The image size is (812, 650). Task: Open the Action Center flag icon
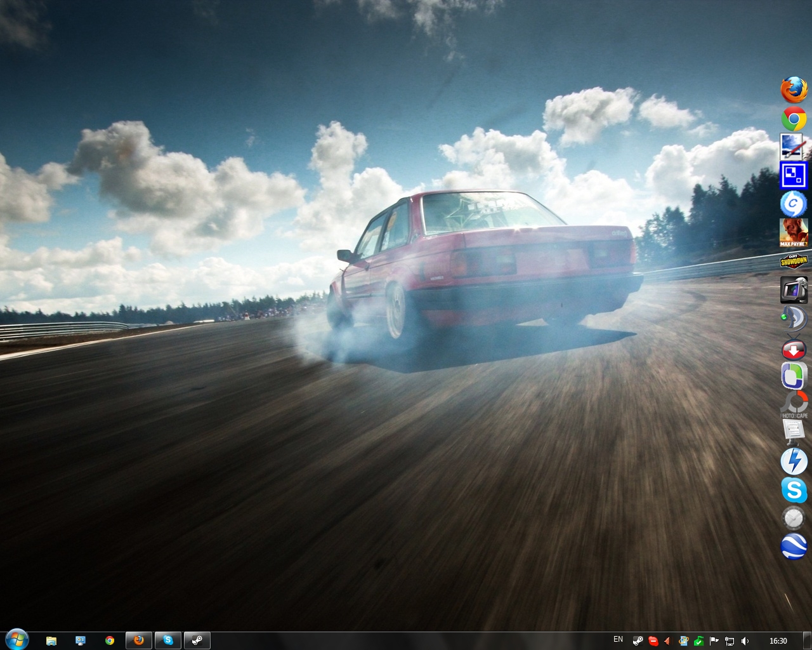714,641
